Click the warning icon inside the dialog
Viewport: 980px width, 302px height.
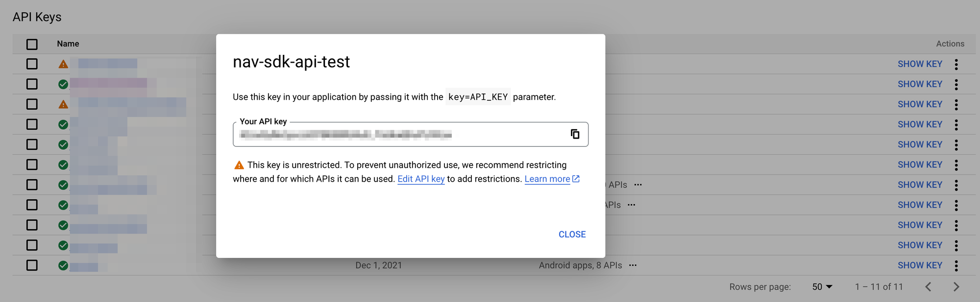click(238, 164)
